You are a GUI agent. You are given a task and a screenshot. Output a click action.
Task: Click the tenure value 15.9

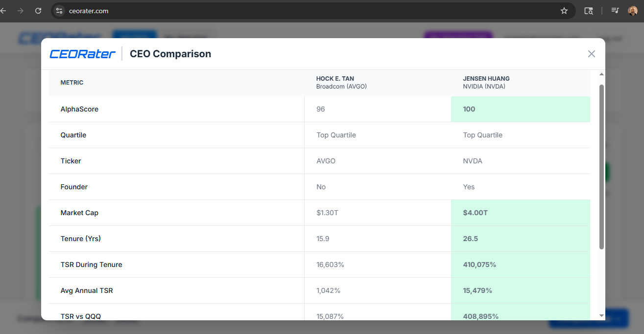click(323, 239)
